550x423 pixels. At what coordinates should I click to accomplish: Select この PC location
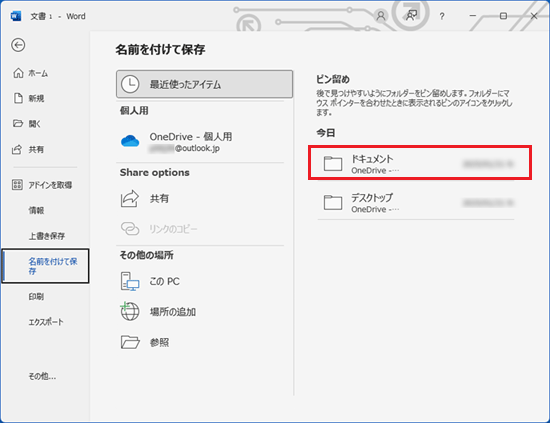200,281
